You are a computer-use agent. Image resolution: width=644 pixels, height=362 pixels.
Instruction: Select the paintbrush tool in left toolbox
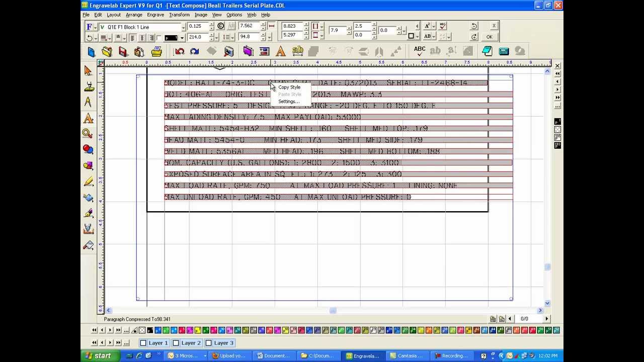pyautogui.click(x=88, y=214)
